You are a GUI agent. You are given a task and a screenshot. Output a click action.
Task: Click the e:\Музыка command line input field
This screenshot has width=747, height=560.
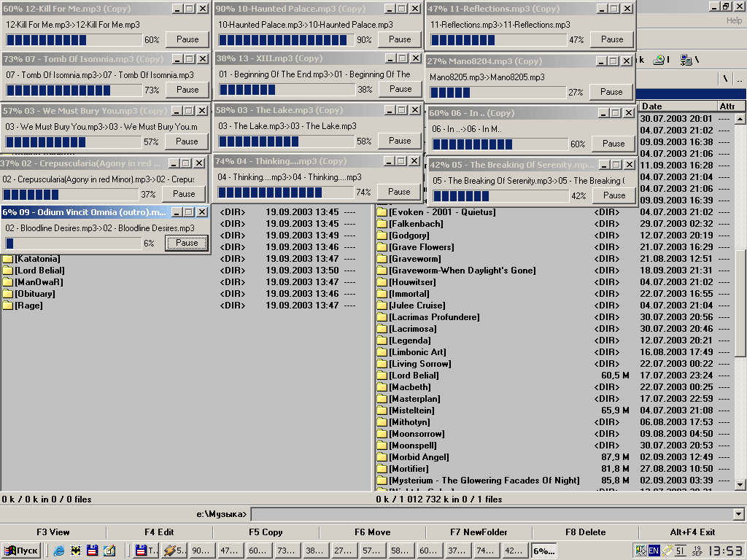point(492,514)
